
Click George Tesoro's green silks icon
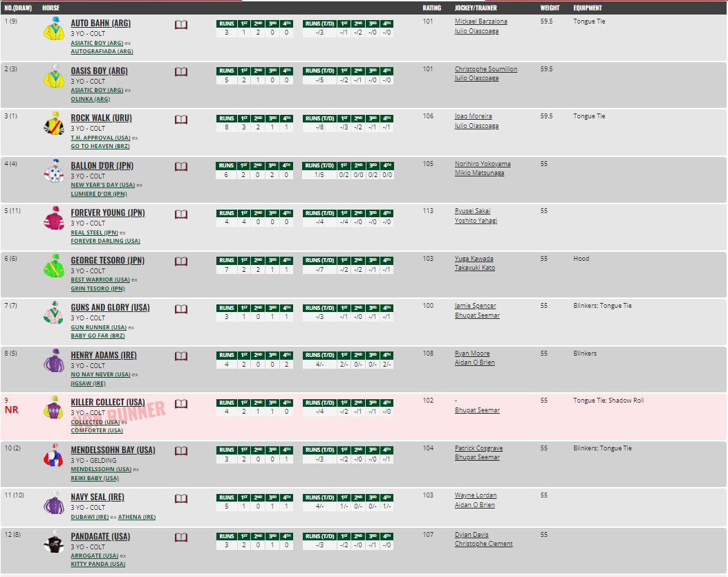[x=54, y=266]
